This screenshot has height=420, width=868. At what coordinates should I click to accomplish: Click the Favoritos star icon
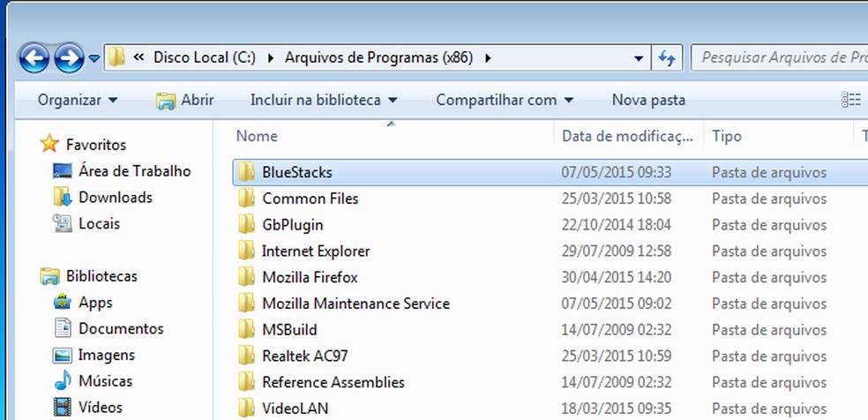click(49, 144)
